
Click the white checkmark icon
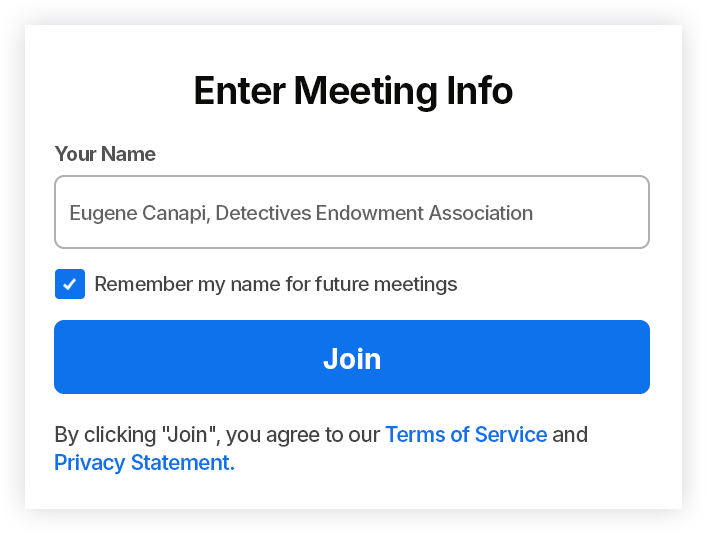(x=70, y=284)
